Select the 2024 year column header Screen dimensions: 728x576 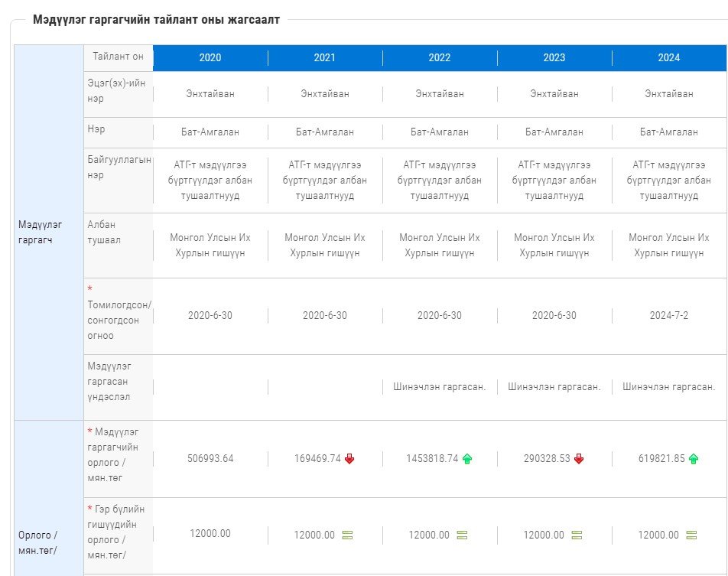point(669,58)
